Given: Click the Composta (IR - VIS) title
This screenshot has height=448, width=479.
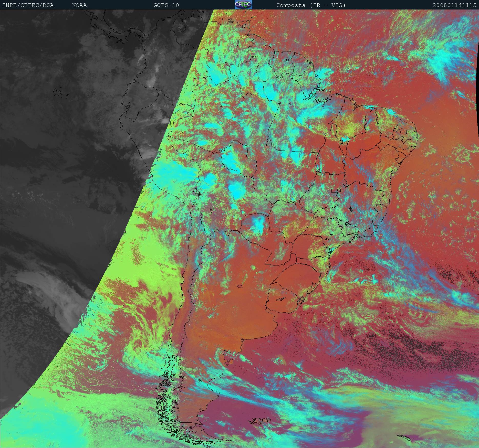Looking at the screenshot, I should [311, 5].
